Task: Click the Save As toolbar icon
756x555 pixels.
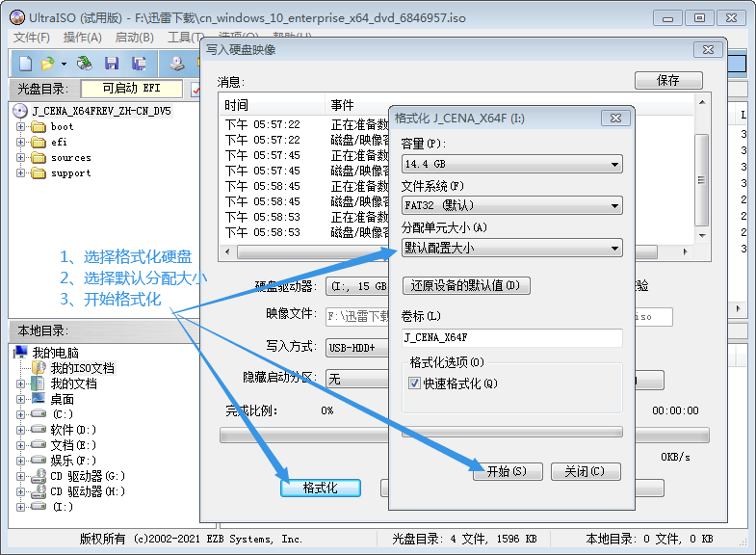Action: pyautogui.click(x=139, y=64)
